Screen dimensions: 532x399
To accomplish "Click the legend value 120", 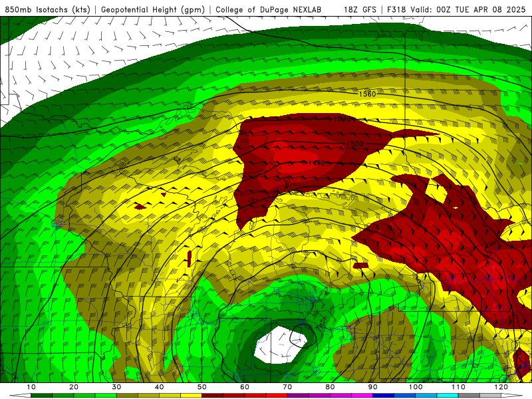I will coord(501,387).
